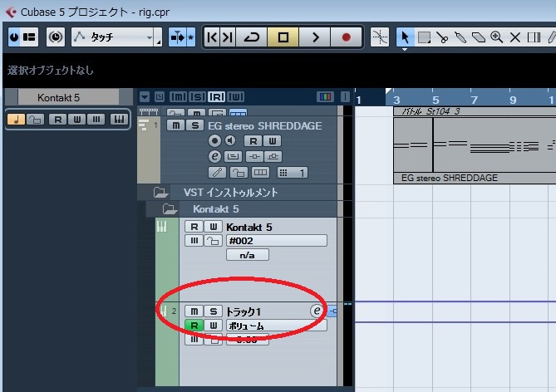Toggle global write [W] in track list header
The width and height of the screenshot is (556, 392).
click(236, 97)
